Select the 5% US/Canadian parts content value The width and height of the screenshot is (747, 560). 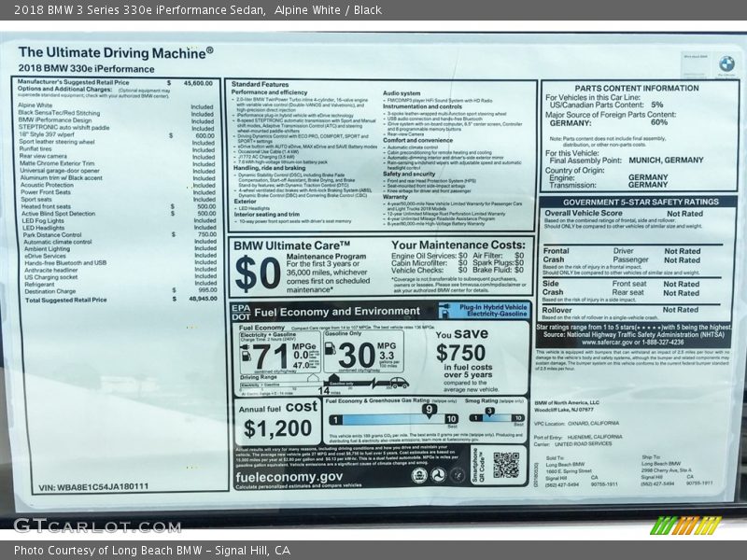click(x=657, y=105)
